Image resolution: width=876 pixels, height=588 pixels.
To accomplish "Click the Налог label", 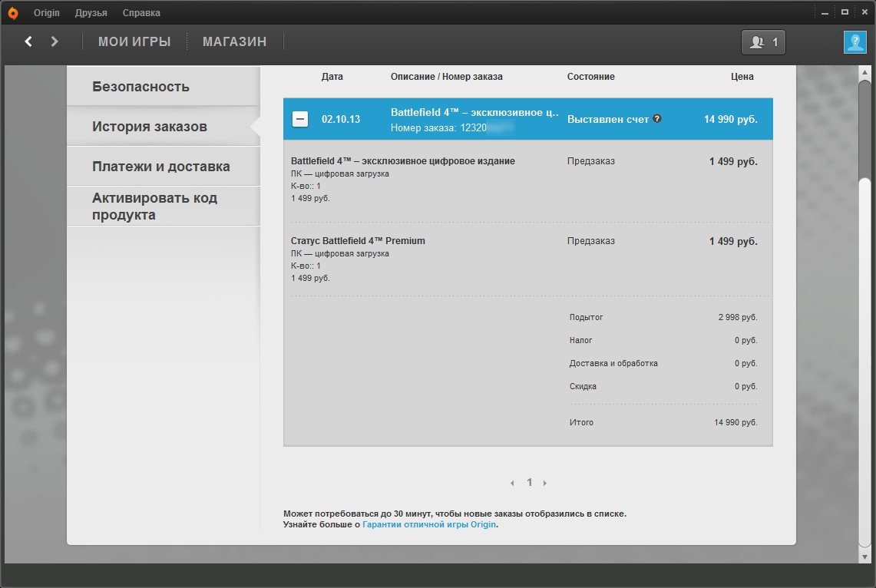I will click(x=580, y=340).
